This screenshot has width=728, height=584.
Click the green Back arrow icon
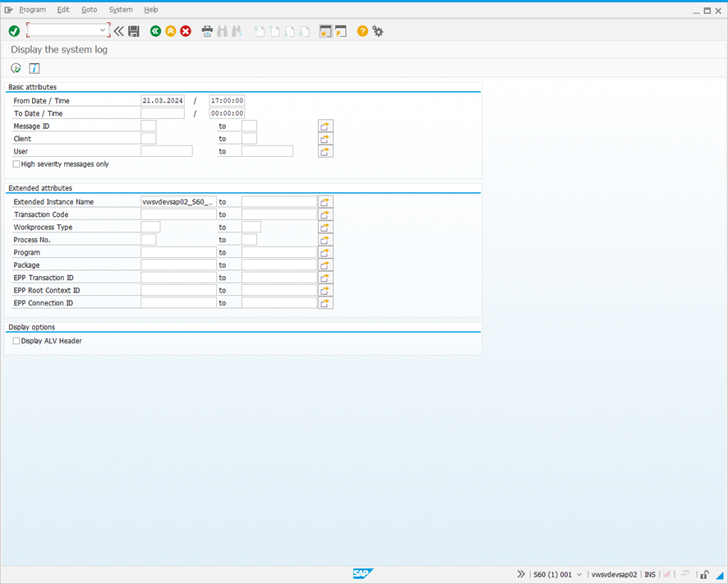[x=155, y=31]
